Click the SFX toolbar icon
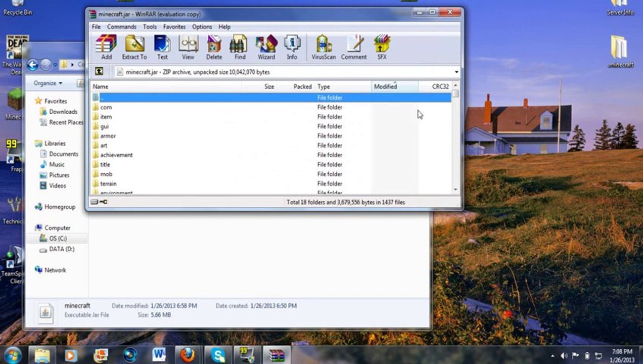643x364 pixels. (382, 48)
